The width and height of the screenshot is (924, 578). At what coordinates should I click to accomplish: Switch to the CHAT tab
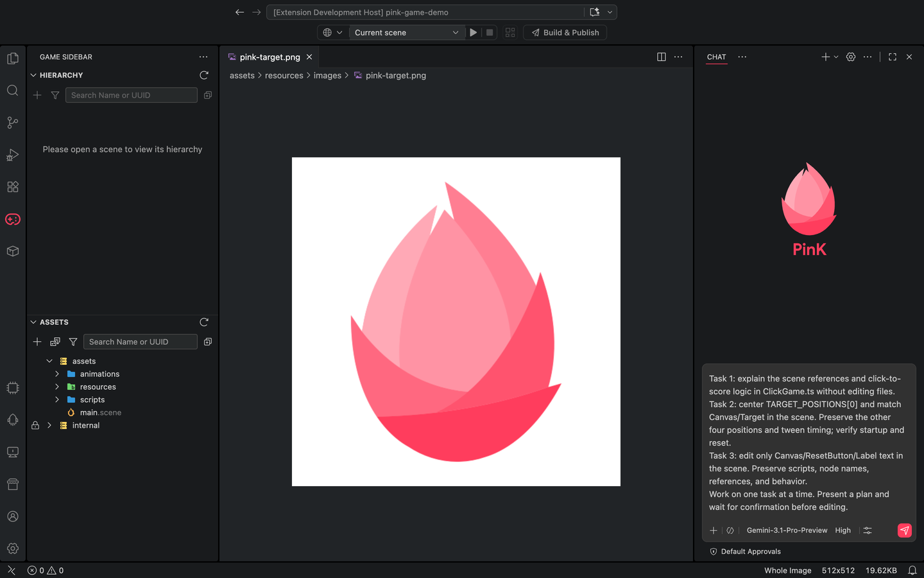717,57
